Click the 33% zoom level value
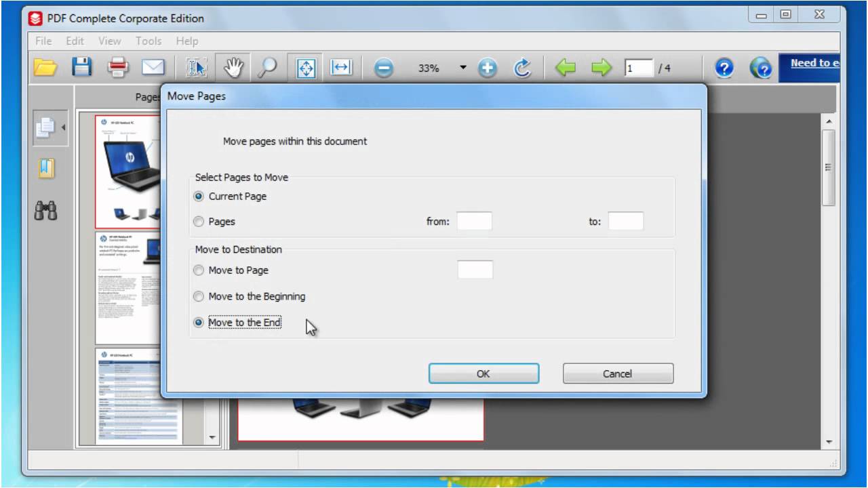The image size is (868, 488). point(429,68)
